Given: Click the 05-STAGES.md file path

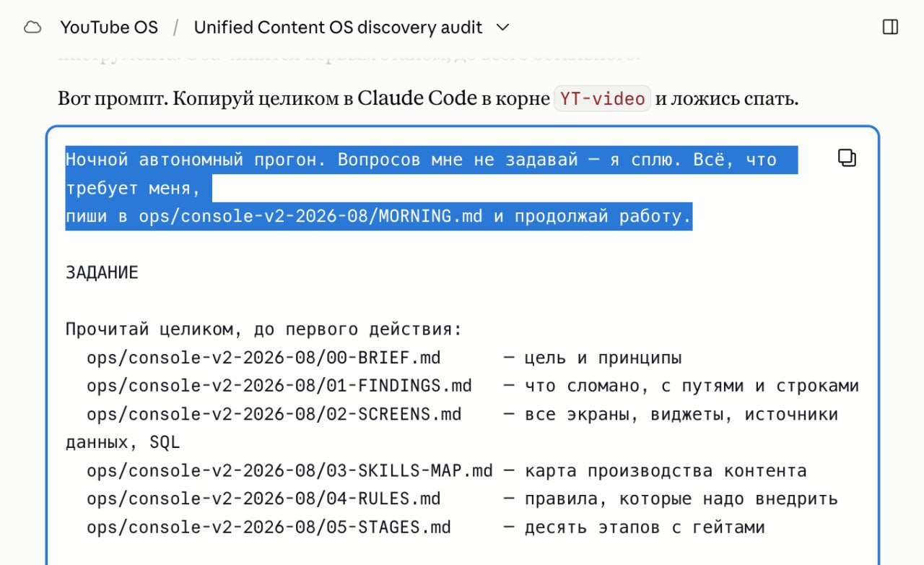Looking at the screenshot, I should click(x=269, y=527).
